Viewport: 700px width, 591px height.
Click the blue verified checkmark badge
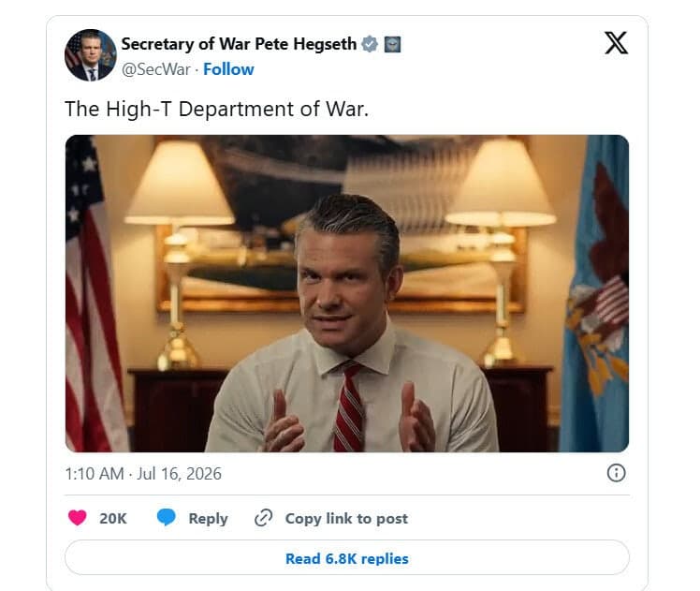click(x=370, y=44)
